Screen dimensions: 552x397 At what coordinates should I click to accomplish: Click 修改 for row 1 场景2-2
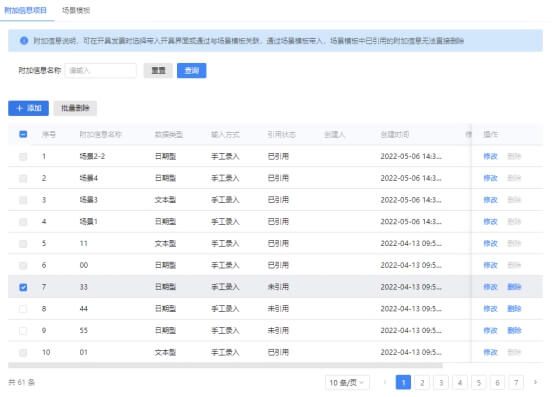click(490, 156)
